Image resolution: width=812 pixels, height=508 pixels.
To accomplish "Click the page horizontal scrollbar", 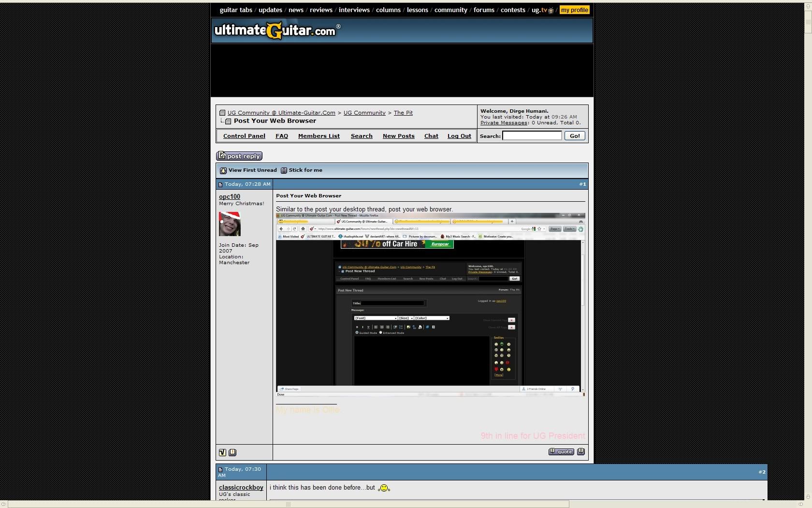I will coord(288,504).
